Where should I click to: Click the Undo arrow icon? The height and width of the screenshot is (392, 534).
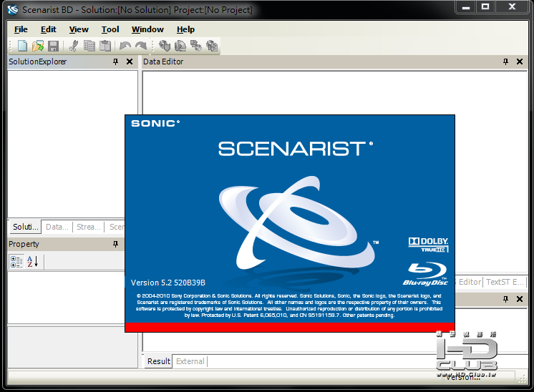125,46
